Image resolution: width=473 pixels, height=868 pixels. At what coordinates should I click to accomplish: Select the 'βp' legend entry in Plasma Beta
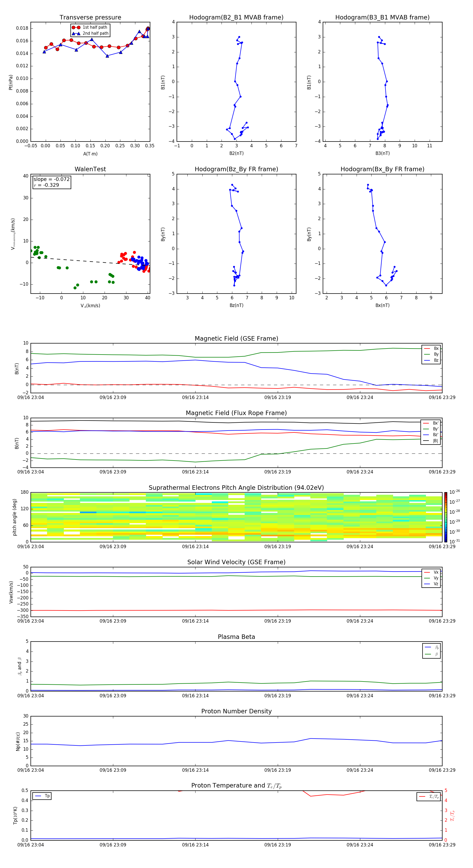432,647
